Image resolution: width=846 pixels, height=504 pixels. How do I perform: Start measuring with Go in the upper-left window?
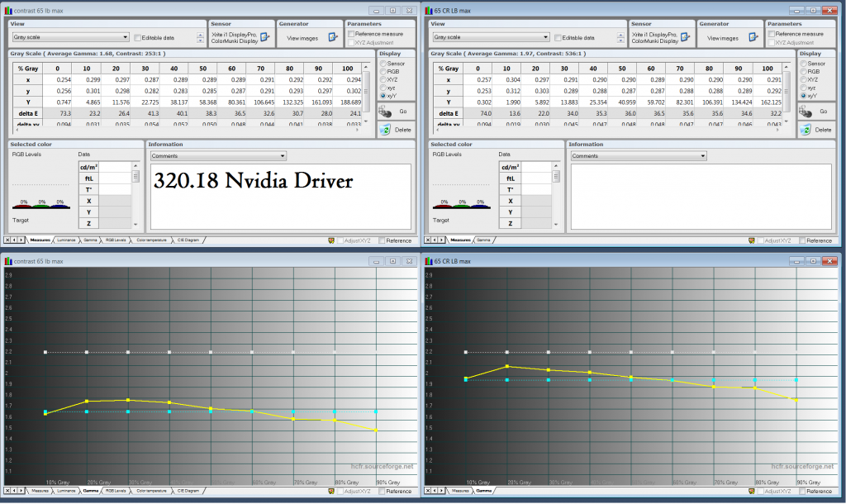coord(396,112)
